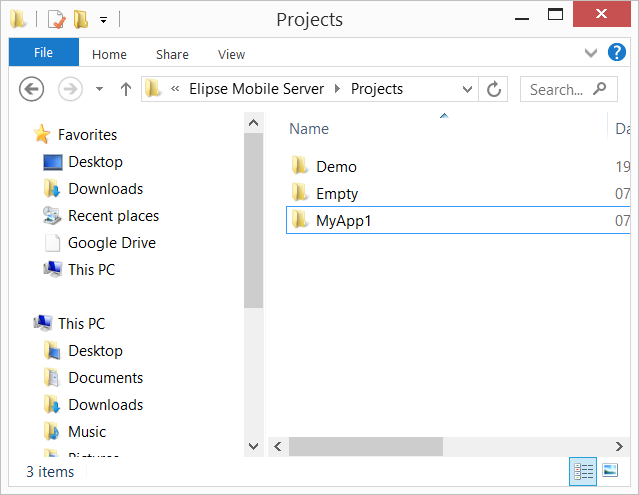Open Google Drive in Favorites
This screenshot has width=639, height=495.
(x=112, y=242)
